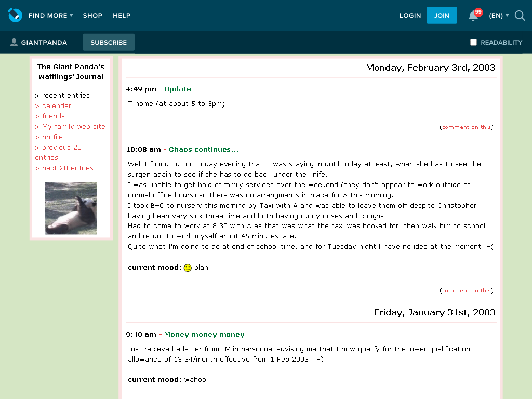Open the SHOP menu item

pyautogui.click(x=92, y=15)
